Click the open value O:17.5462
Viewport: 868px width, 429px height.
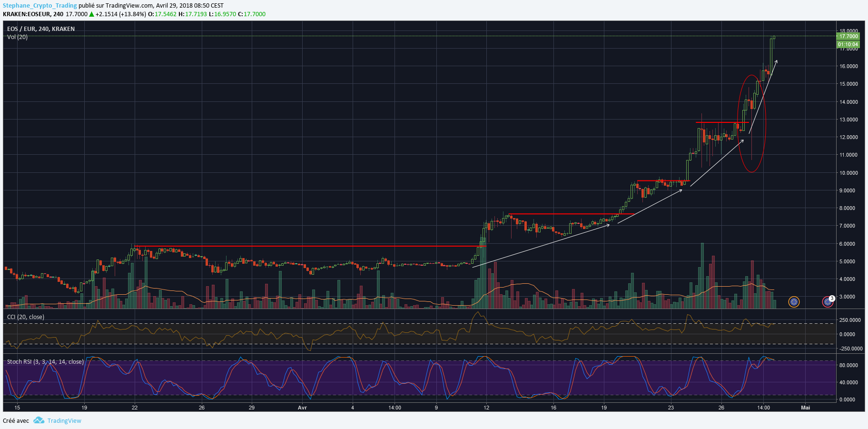(x=162, y=14)
